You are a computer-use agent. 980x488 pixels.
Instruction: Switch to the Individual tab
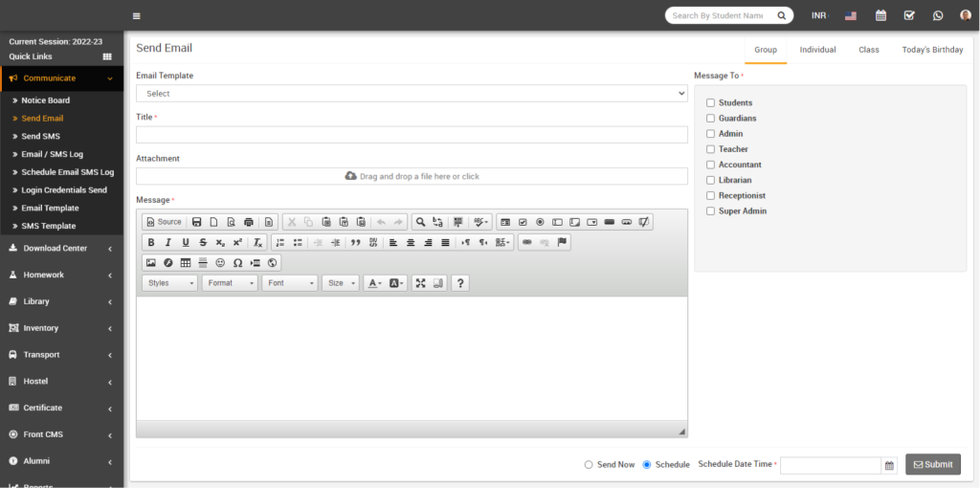coord(817,50)
